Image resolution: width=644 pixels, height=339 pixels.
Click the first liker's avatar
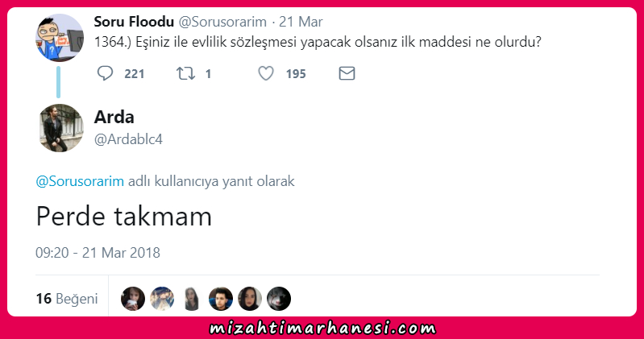click(133, 299)
